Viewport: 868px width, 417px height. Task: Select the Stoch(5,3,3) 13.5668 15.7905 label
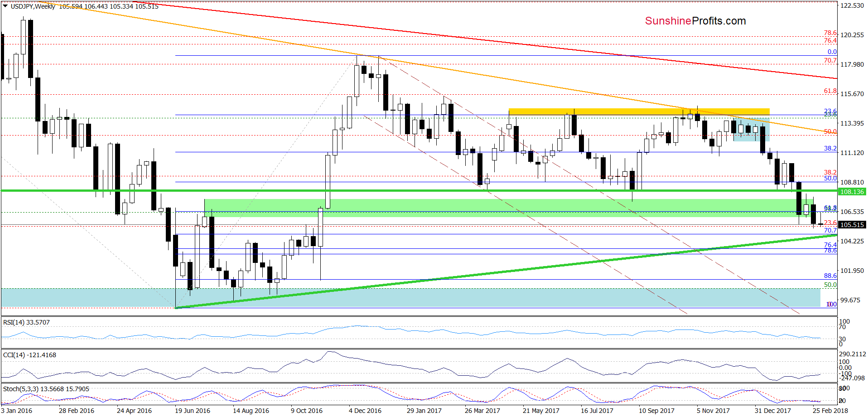(46, 389)
